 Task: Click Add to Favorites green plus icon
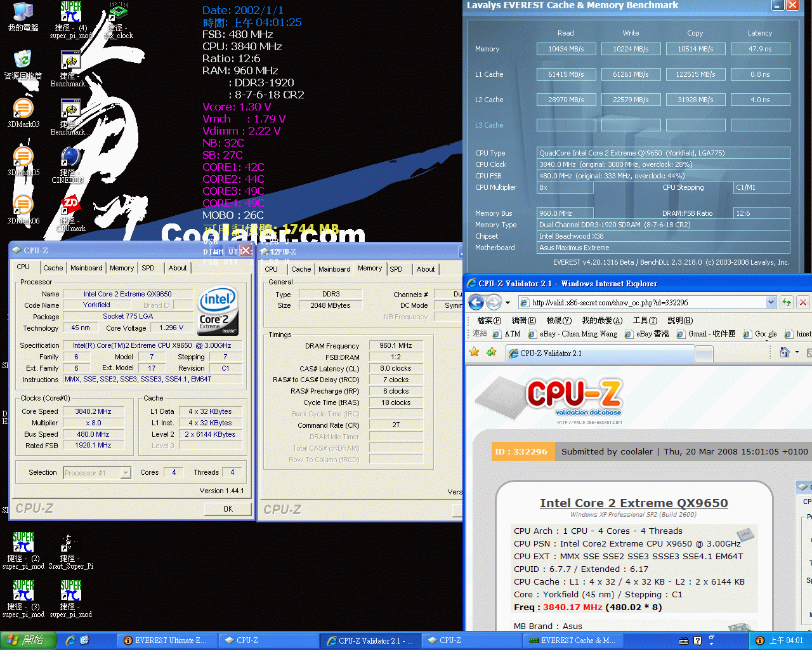[491, 352]
